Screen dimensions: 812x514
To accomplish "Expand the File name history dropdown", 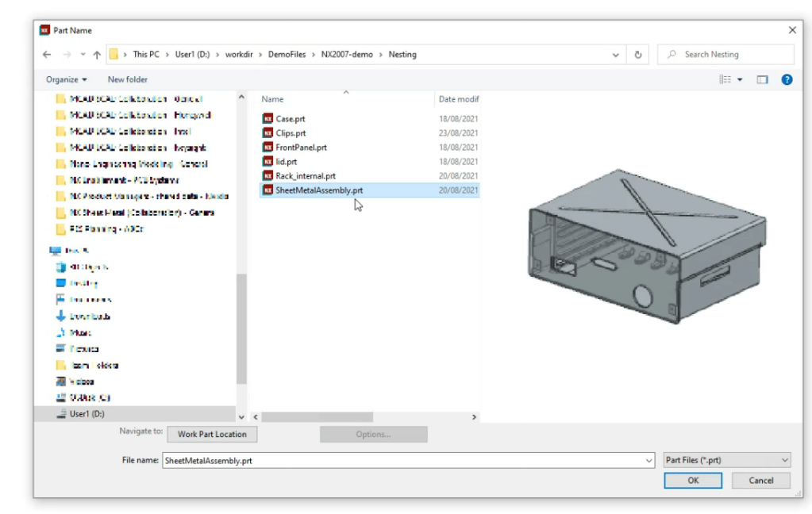I will (x=650, y=460).
